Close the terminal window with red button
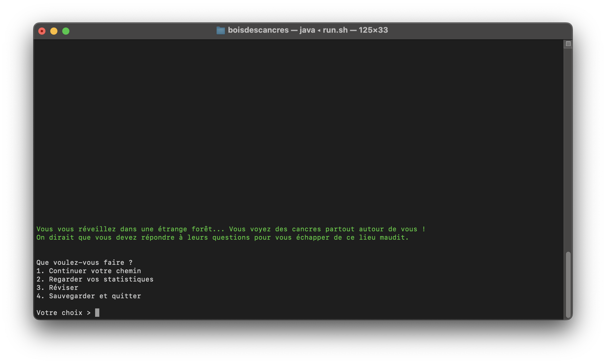Image resolution: width=606 pixels, height=364 pixels. (x=42, y=31)
